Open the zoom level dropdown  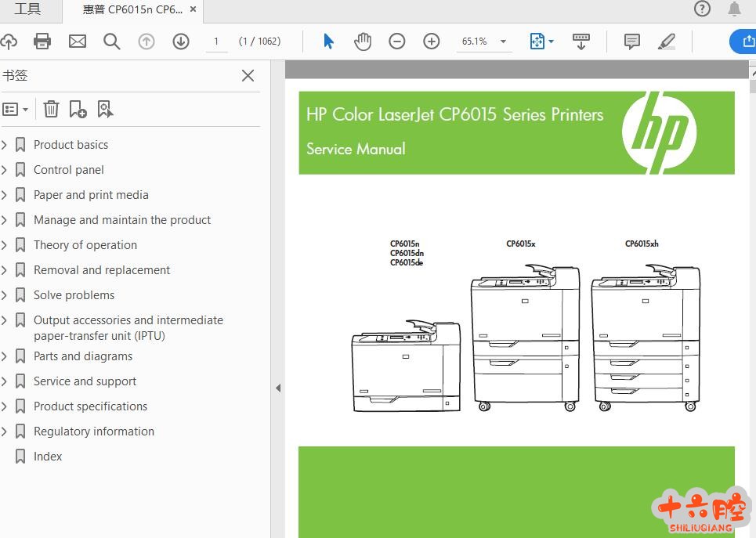503,42
